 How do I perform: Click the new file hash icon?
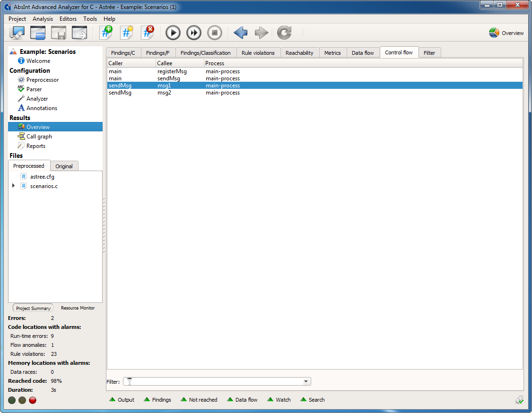127,33
